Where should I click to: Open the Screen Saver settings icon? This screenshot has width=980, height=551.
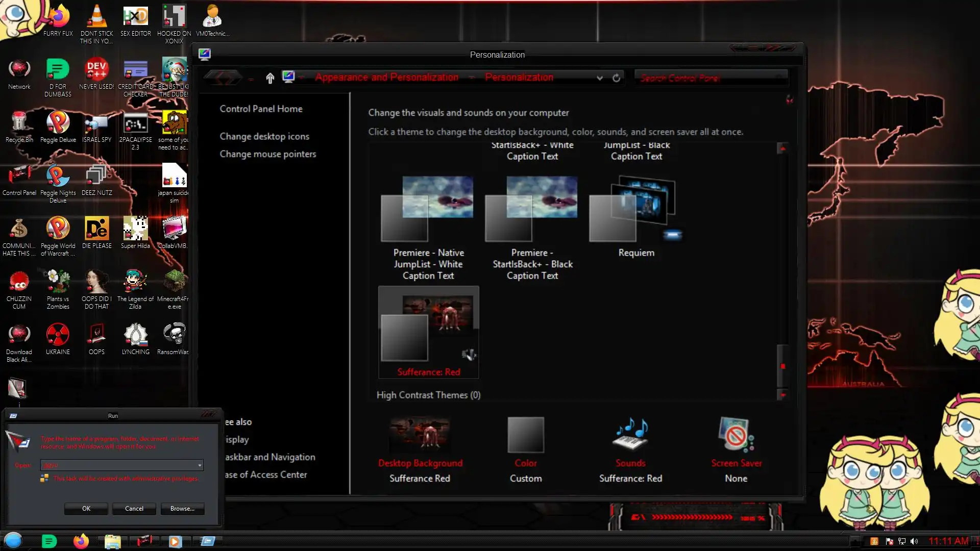[736, 435]
